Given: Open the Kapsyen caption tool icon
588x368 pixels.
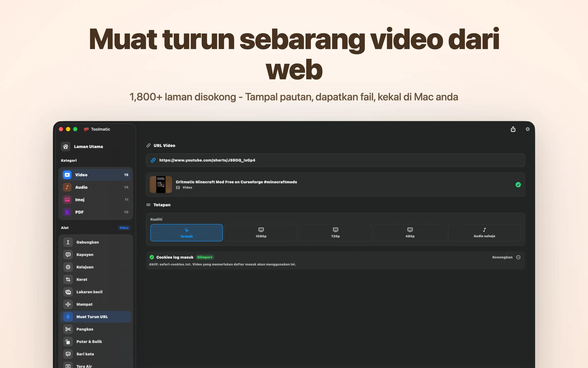Looking at the screenshot, I should (x=68, y=255).
